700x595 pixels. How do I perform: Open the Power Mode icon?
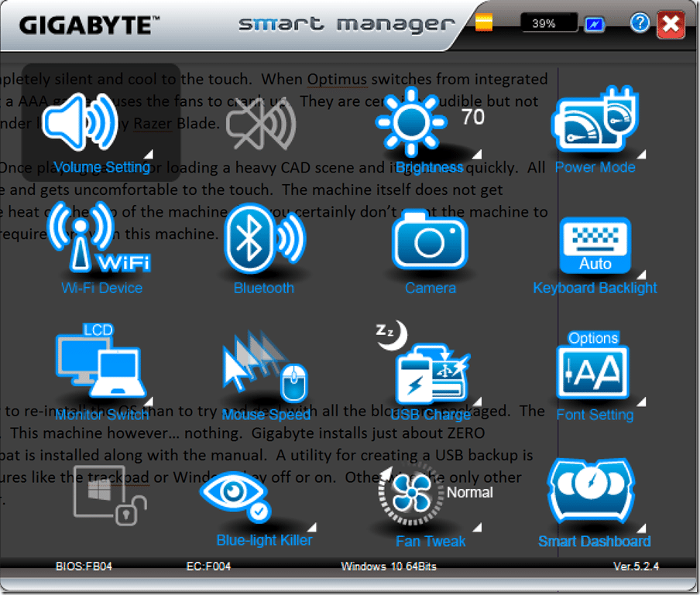(595, 119)
